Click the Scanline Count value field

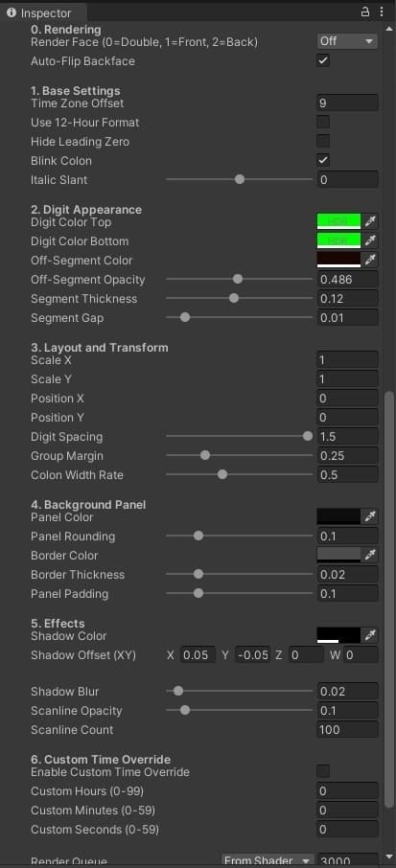pos(347,730)
